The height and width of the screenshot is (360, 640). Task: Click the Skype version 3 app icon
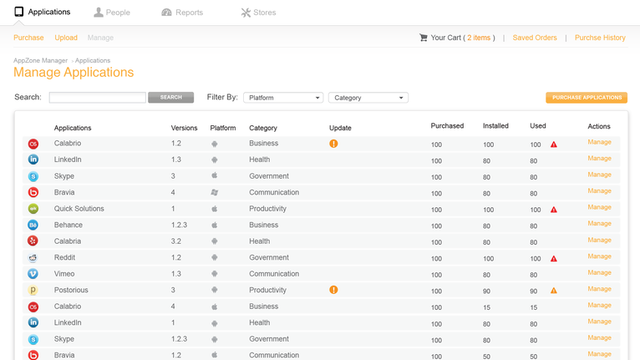pyautogui.click(x=33, y=176)
